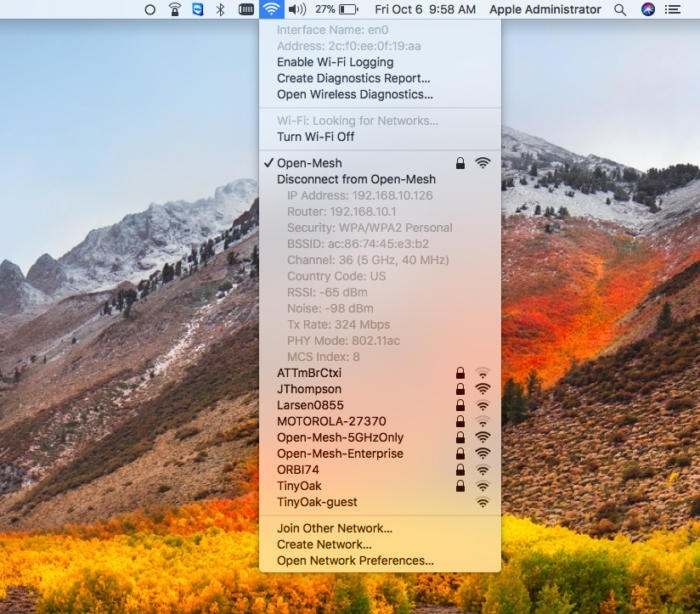The image size is (700, 614).
Task: Join Open-Mesh-5GHzOnly network
Action: tap(380, 437)
